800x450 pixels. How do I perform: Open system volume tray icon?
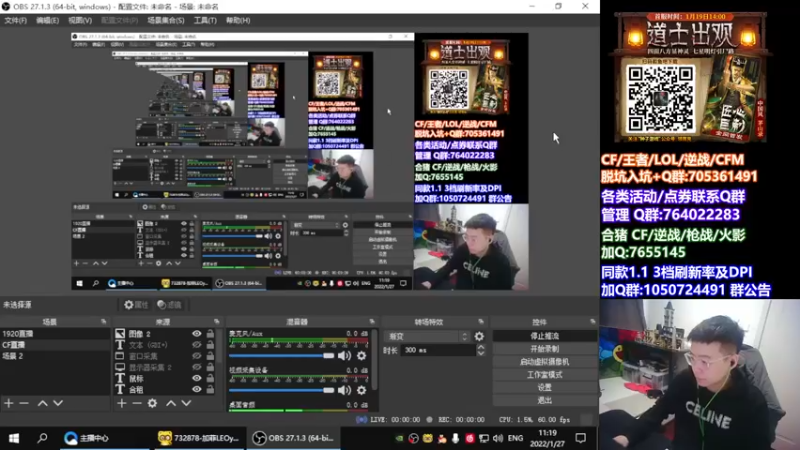click(x=498, y=438)
